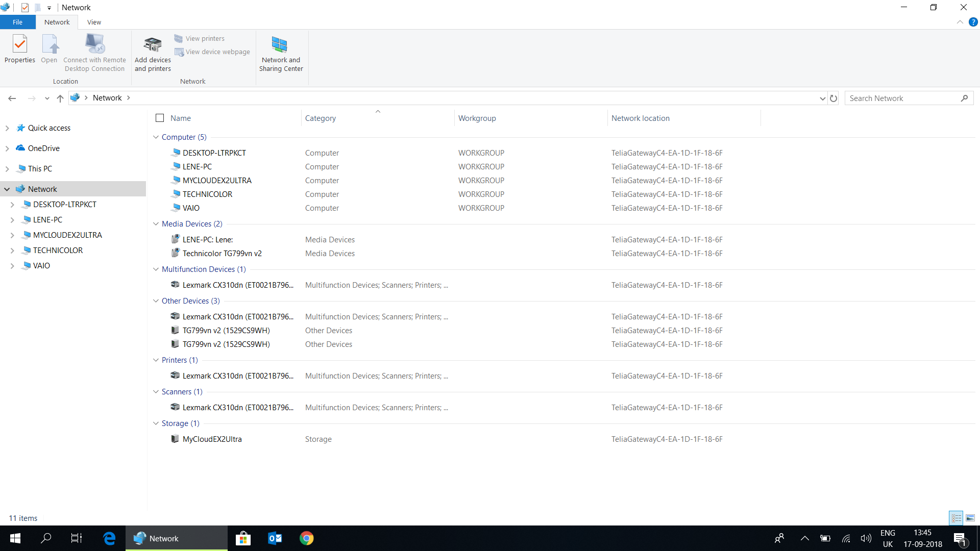Select MYCLOUDEX2ULTRA computer in file list
Image resolution: width=980 pixels, height=551 pixels.
tap(217, 181)
